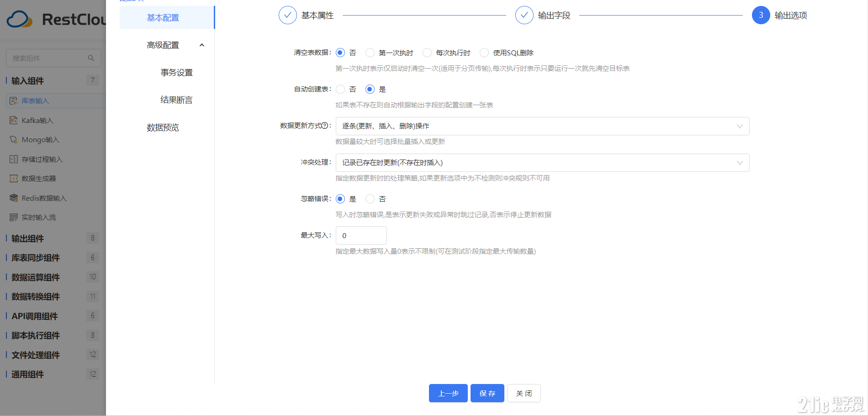The width and height of the screenshot is (868, 416).
Task: Click the 保存 button
Action: click(x=487, y=393)
